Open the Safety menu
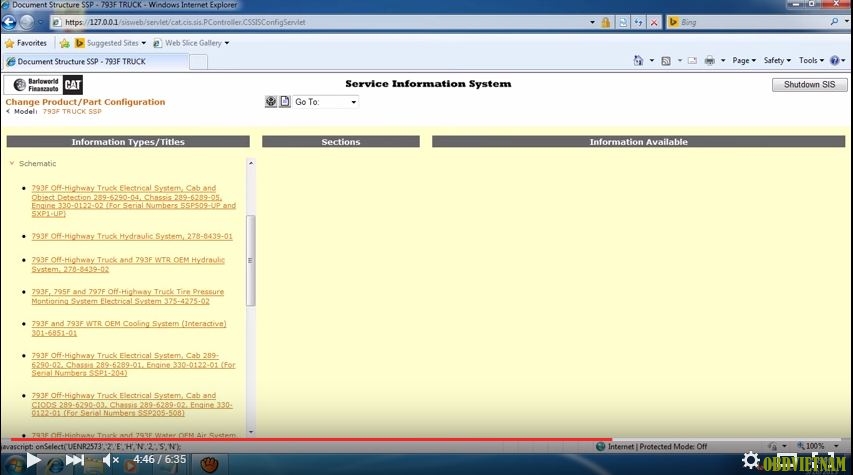This screenshot has height=475, width=853. (x=776, y=61)
